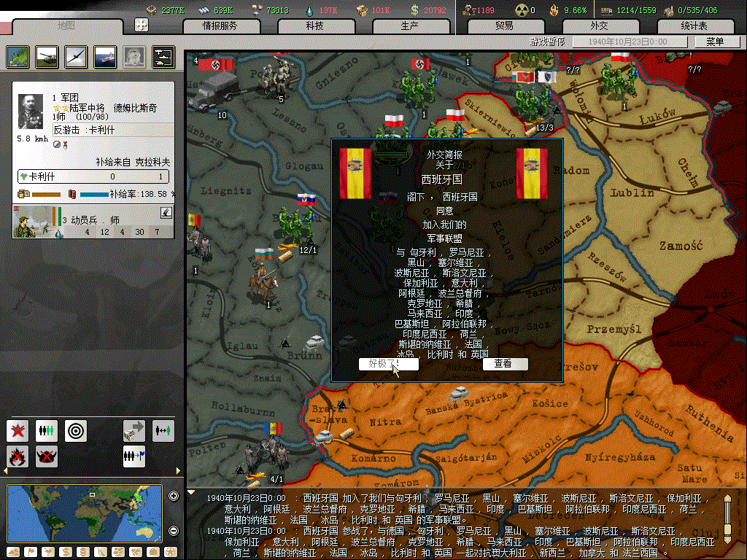Open the 外交 tab
Image resolution: width=747 pixels, height=560 pixels.
(x=600, y=26)
